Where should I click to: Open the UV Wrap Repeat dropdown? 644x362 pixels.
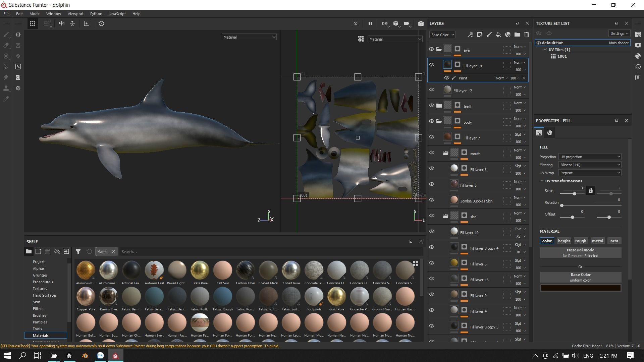[590, 173]
